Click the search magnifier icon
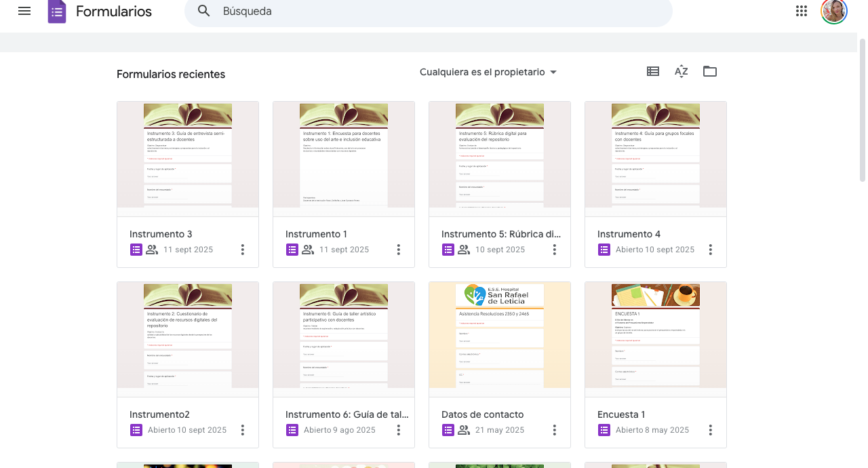Image resolution: width=868 pixels, height=468 pixels. (203, 11)
